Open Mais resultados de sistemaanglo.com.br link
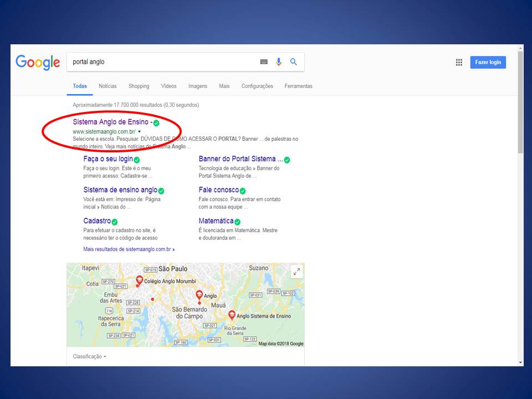 tap(129, 249)
